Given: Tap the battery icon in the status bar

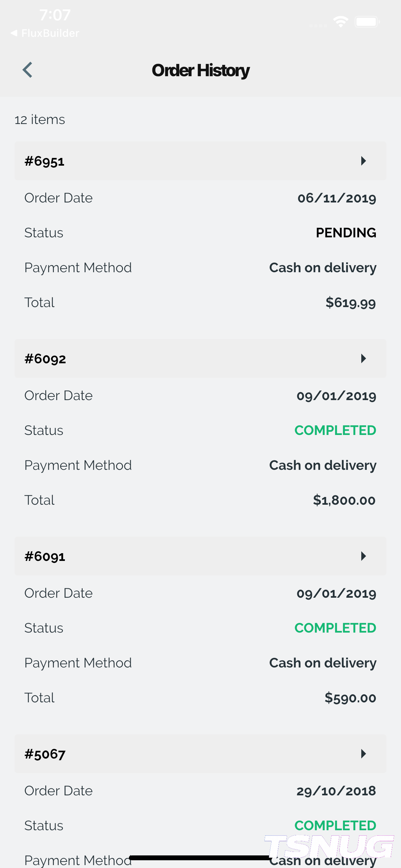Looking at the screenshot, I should pyautogui.click(x=367, y=22).
